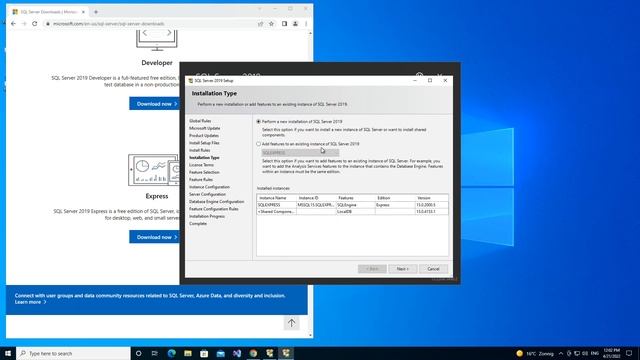Select the Instance Configuration step
Viewport: 640px width, 360px height.
coord(209,187)
